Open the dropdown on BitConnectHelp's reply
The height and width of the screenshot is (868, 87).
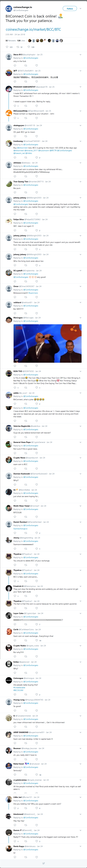(80, 111)
